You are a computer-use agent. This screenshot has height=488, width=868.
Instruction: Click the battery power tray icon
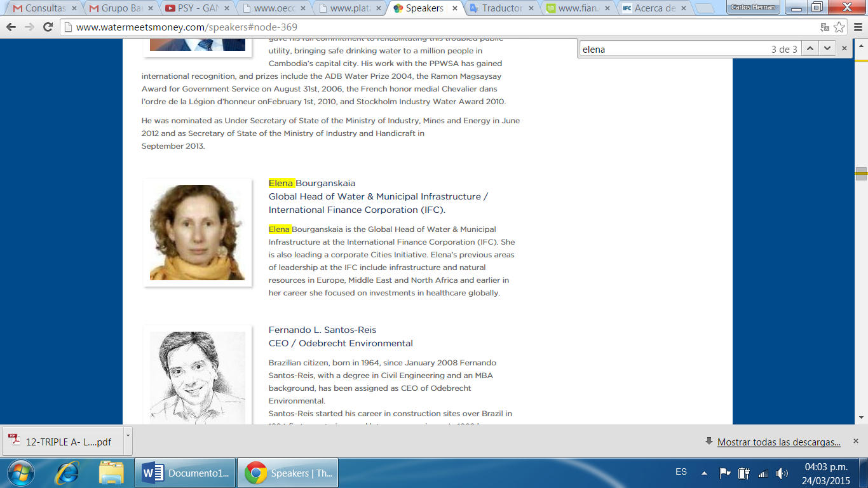pos(743,473)
